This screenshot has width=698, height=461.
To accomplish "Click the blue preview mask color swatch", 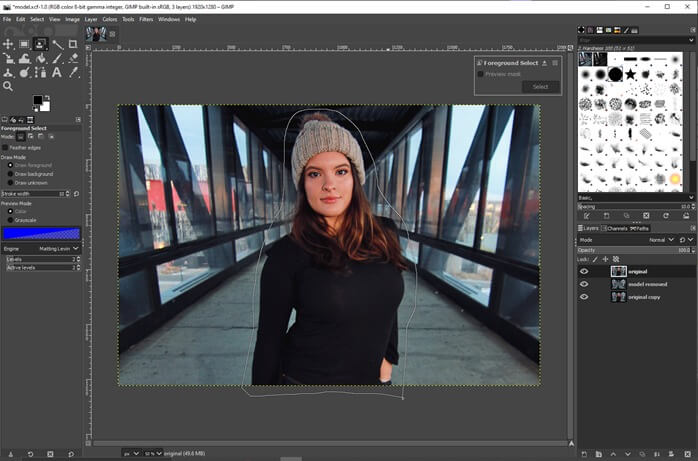I will pyautogui.click(x=41, y=233).
